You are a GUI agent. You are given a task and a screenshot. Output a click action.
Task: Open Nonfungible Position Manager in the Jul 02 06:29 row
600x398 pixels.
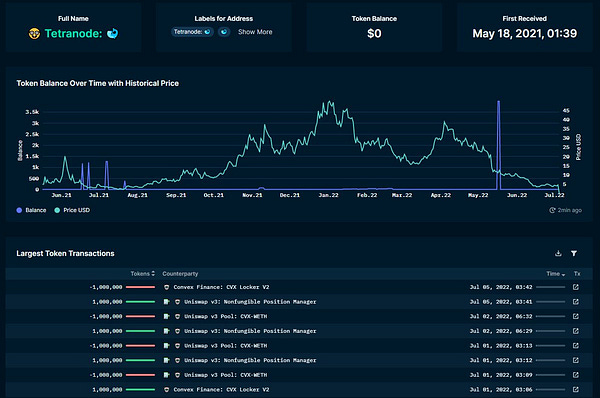pos(250,331)
